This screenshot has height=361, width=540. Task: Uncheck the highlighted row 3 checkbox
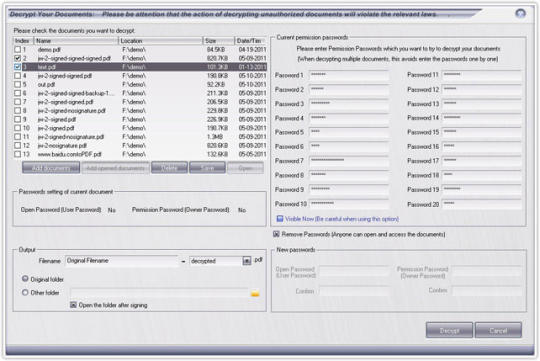coord(18,67)
